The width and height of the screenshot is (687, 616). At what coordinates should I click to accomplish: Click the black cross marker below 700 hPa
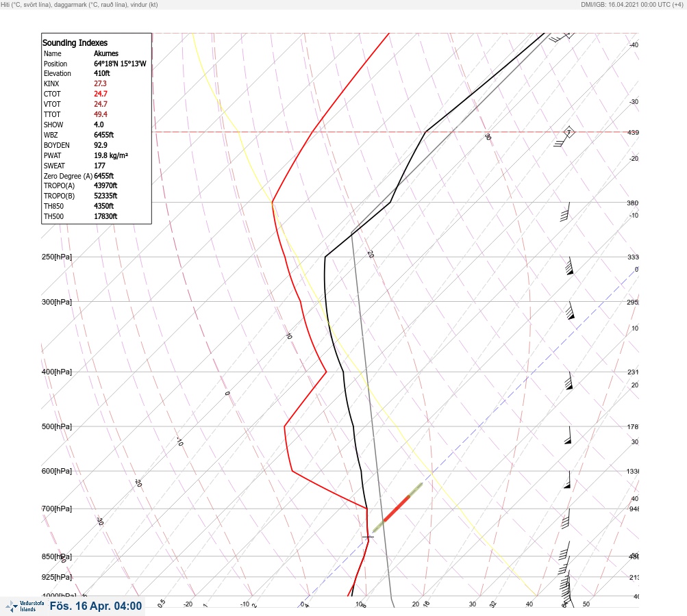[368, 537]
